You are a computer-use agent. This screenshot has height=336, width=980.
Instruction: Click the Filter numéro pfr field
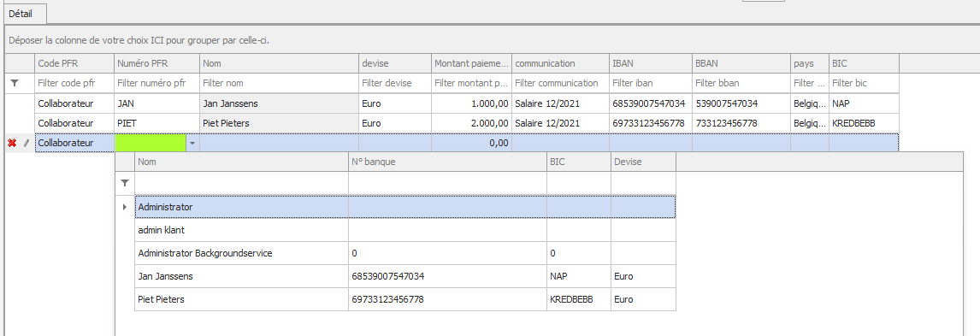156,82
